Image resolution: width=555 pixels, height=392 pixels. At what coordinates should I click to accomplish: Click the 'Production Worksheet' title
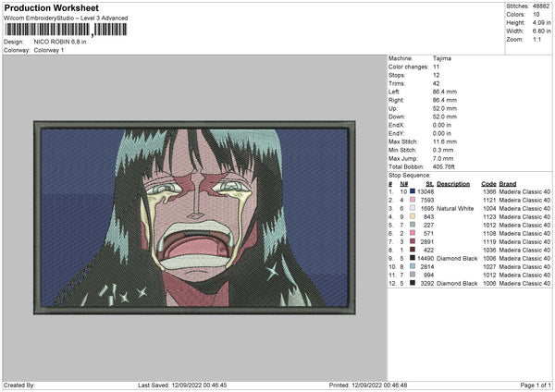(x=52, y=7)
